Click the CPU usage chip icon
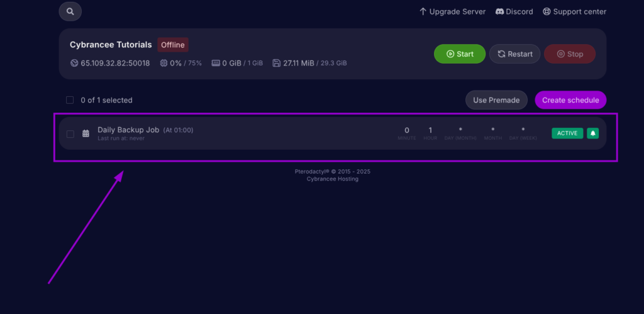The height and width of the screenshot is (314, 644). click(x=164, y=63)
